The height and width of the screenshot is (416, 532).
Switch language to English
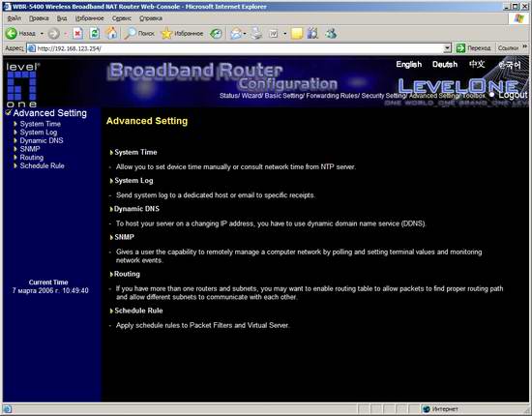(x=408, y=64)
